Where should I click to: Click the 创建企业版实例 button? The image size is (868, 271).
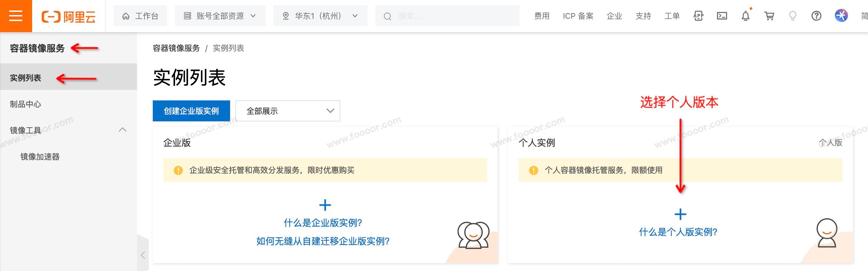[x=191, y=111]
